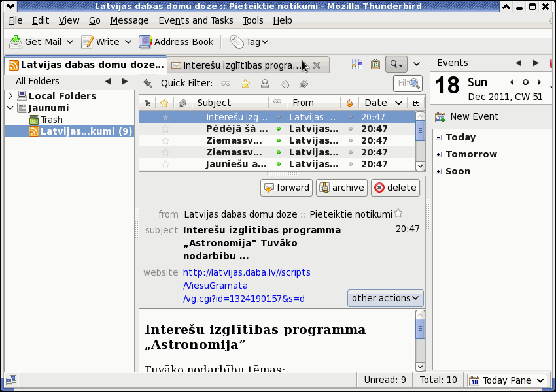Mark Pēdējā šā message as read
Screen dimensions: 556x392
click(279, 129)
